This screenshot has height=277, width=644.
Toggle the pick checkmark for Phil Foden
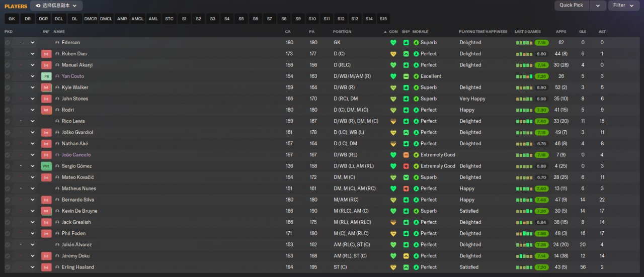coord(8,233)
